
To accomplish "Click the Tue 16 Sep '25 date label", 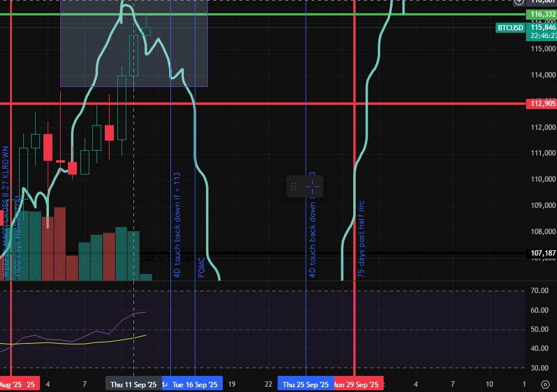I will click(x=195, y=384).
